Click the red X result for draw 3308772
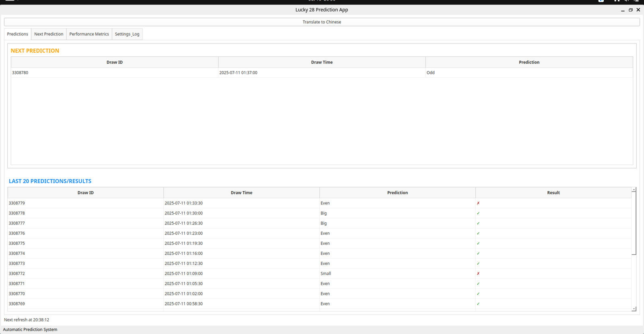Screen dimensions: 644x334 (478, 274)
